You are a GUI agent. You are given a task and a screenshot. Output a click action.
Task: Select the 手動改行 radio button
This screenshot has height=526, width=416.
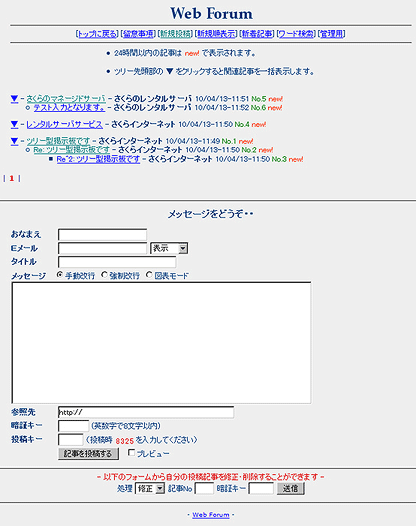click(x=60, y=275)
